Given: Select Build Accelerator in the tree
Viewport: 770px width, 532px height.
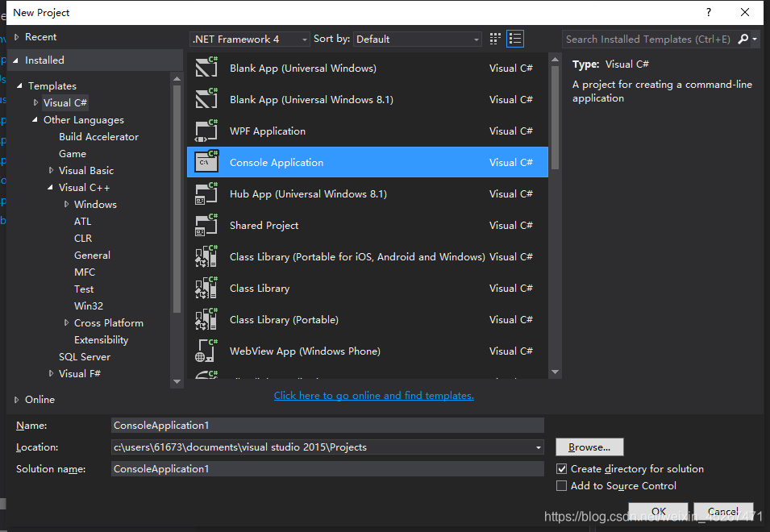Looking at the screenshot, I should [x=98, y=137].
